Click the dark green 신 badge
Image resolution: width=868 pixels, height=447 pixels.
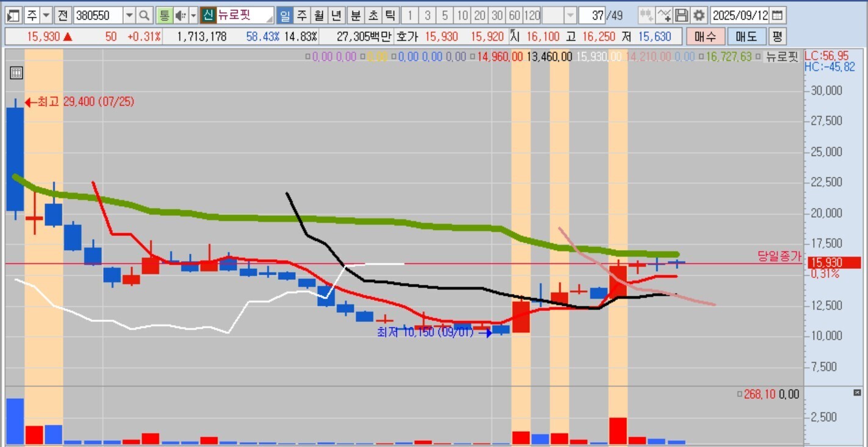(208, 15)
